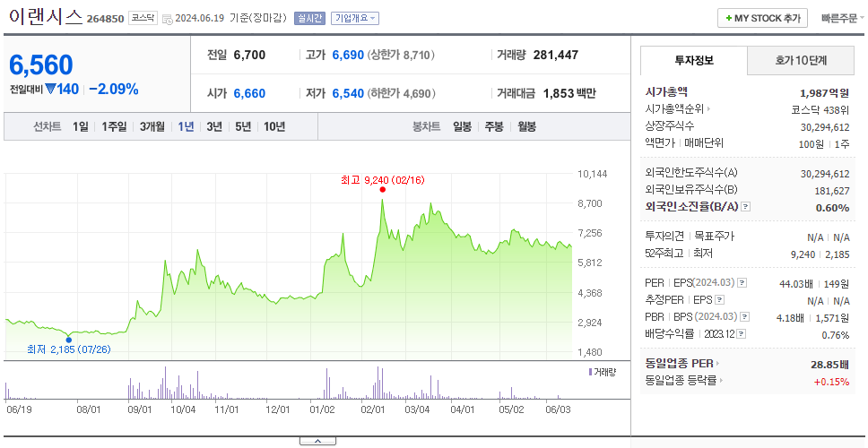
Task: Click the 실시간 badge button
Action: tap(309, 18)
